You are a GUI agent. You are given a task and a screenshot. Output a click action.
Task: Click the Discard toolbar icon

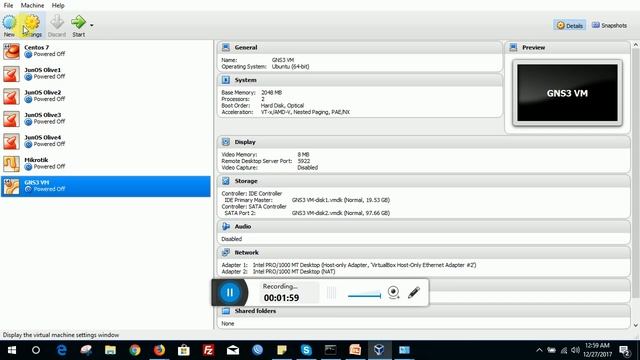tap(57, 25)
